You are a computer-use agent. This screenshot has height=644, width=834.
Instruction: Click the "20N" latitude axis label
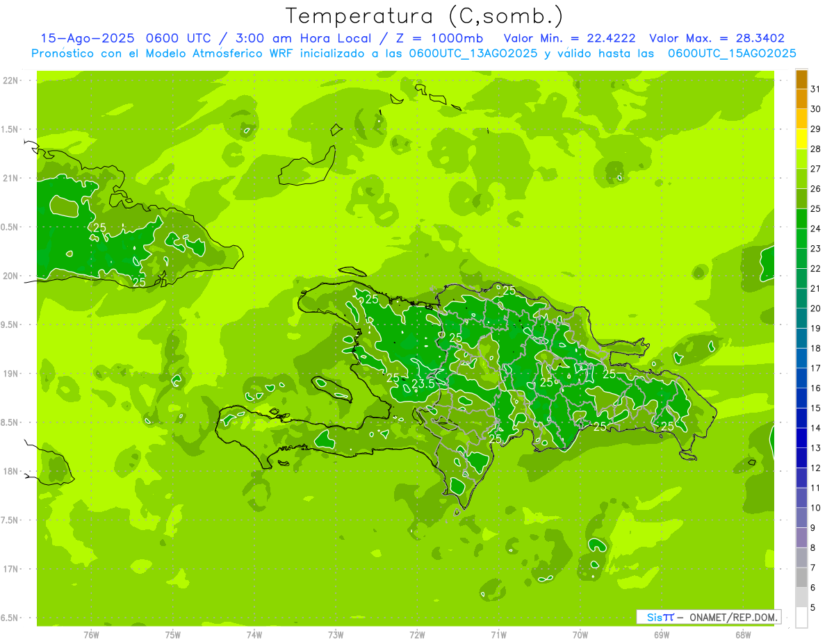tap(10, 276)
